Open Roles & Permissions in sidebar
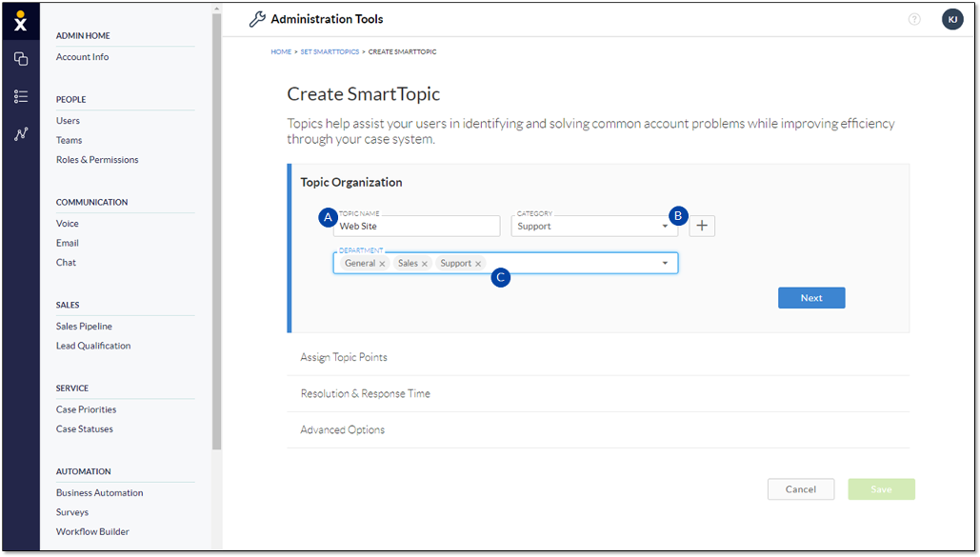This screenshot has height=557, width=980. coord(97,160)
